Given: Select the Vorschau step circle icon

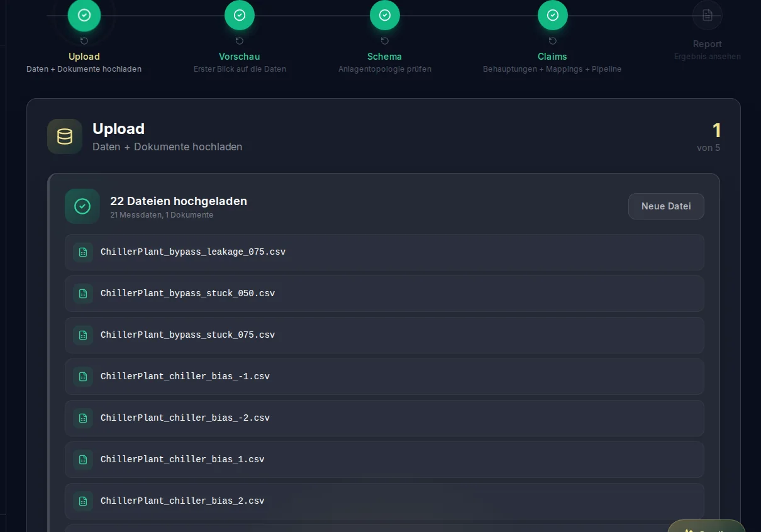Looking at the screenshot, I should coord(240,15).
